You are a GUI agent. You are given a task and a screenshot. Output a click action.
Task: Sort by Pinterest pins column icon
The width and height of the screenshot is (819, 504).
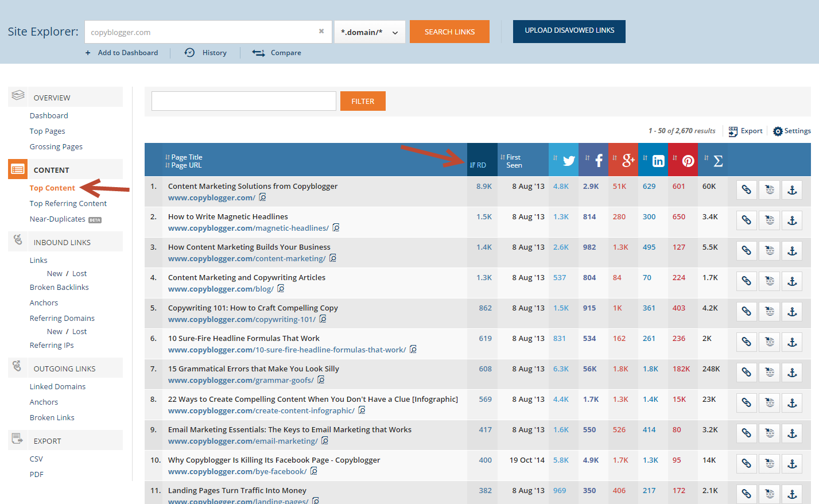(688, 161)
